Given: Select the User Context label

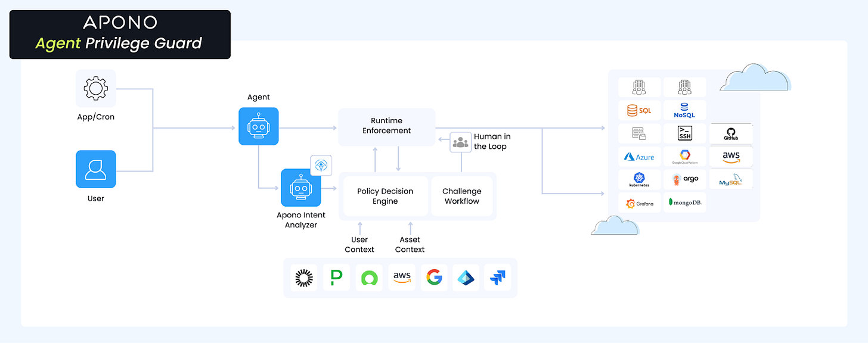Looking at the screenshot, I should (359, 245).
